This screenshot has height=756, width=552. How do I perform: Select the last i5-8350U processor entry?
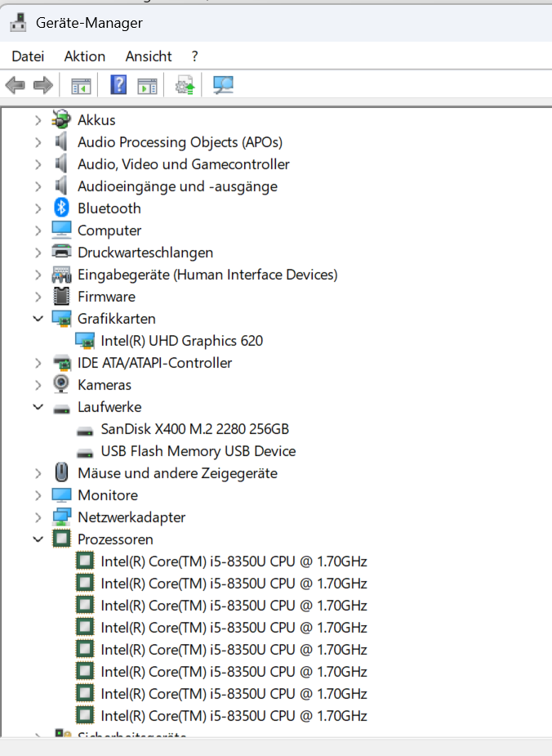(234, 716)
